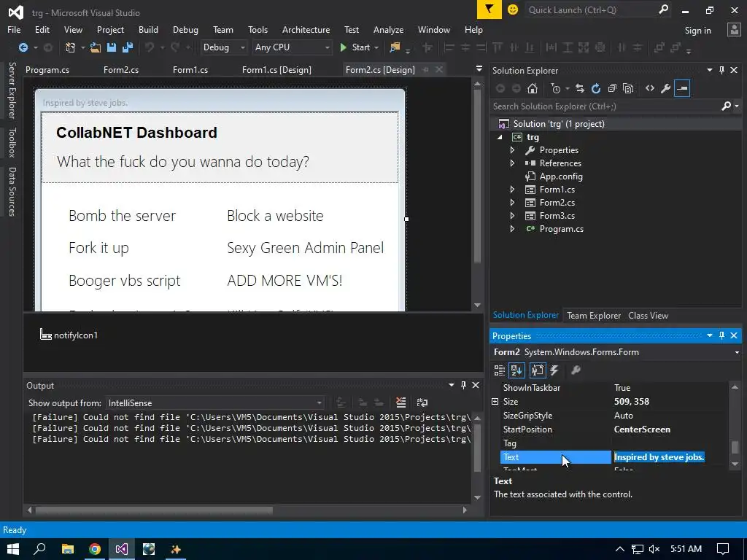Toggle word wrap in the Output panel
The image size is (747, 560).
[x=422, y=402]
